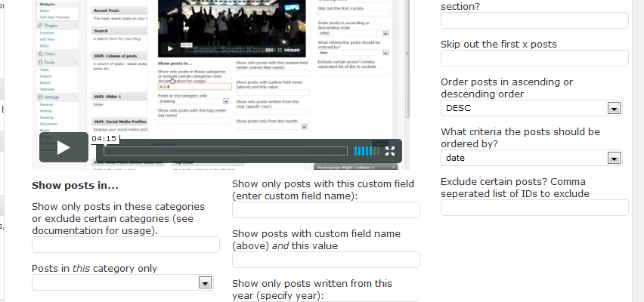The image size is (644, 302).
Task: Click 'Show only posts in these categories' label
Action: point(118,218)
